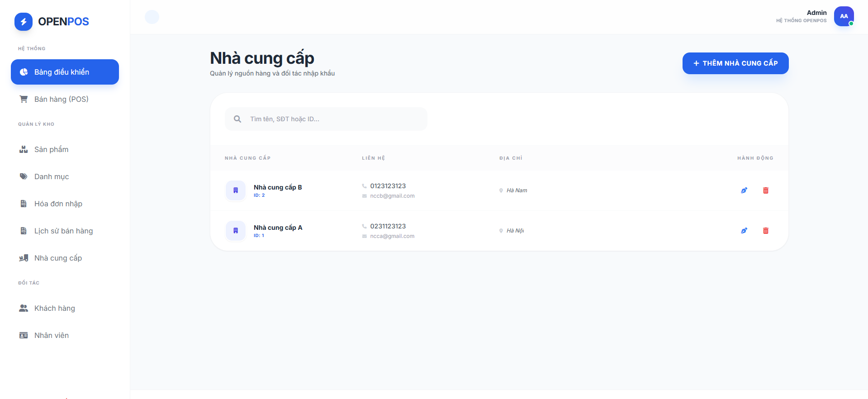Delete Nhà cung cấp B with trash icon
868x399 pixels.
click(x=766, y=190)
